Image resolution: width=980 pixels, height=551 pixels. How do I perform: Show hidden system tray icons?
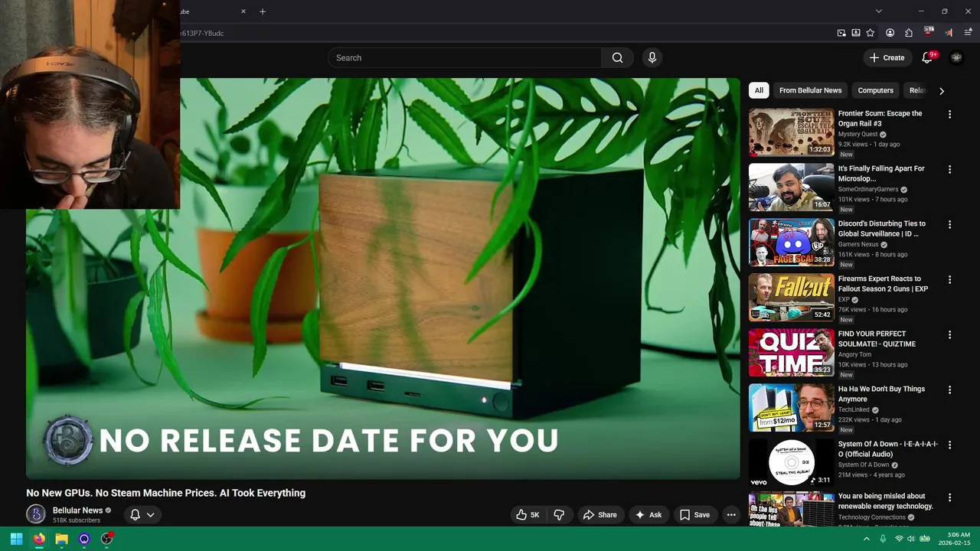tap(867, 539)
